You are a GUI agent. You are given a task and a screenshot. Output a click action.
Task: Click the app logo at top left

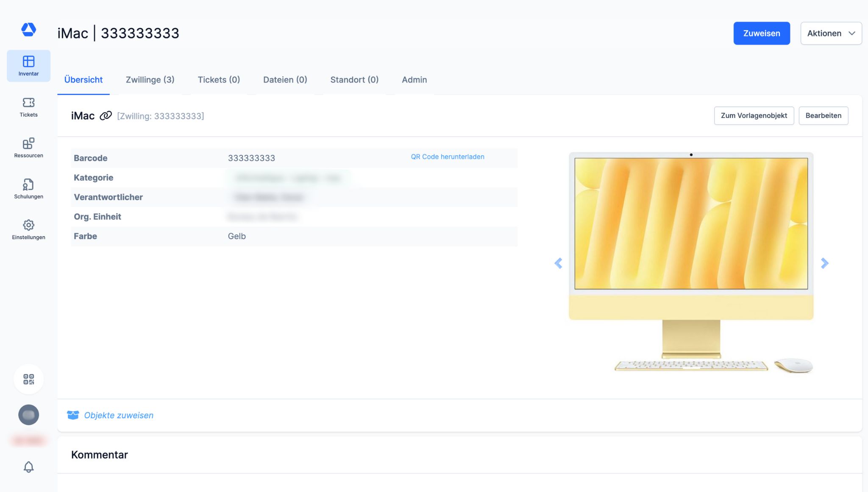click(x=28, y=30)
